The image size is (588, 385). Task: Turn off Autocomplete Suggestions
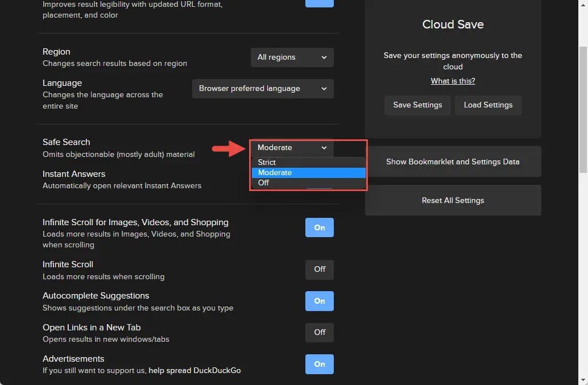coord(319,301)
